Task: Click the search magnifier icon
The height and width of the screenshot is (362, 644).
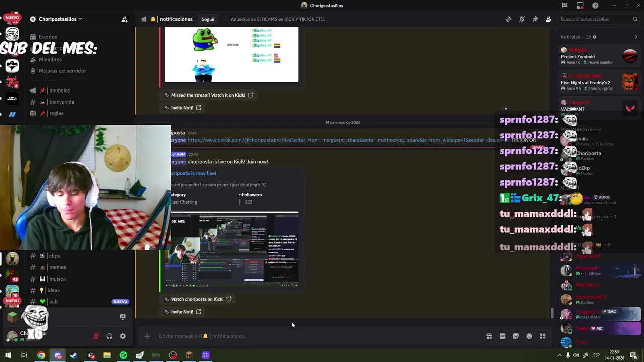Action: click(635, 19)
